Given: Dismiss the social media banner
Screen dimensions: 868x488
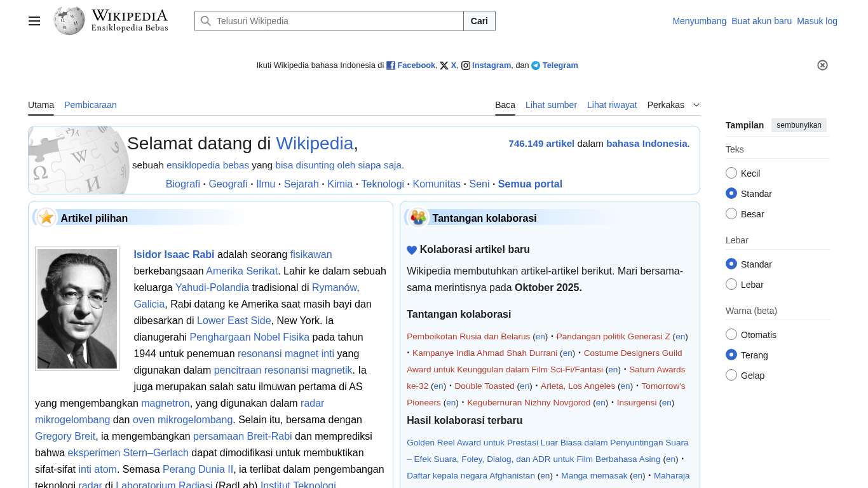Looking at the screenshot, I should click(822, 65).
